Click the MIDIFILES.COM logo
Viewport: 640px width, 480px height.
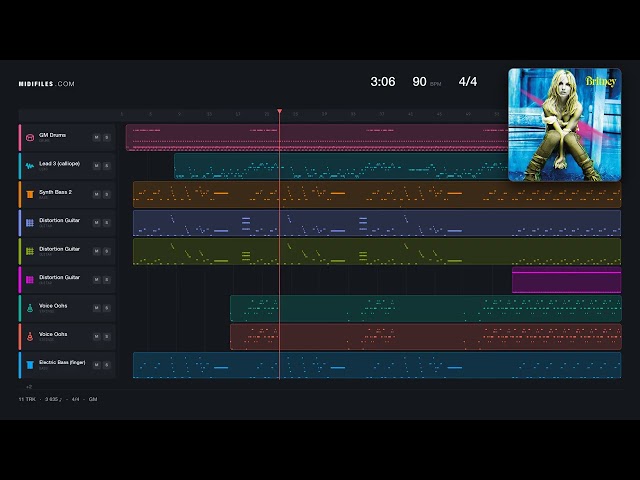47,84
